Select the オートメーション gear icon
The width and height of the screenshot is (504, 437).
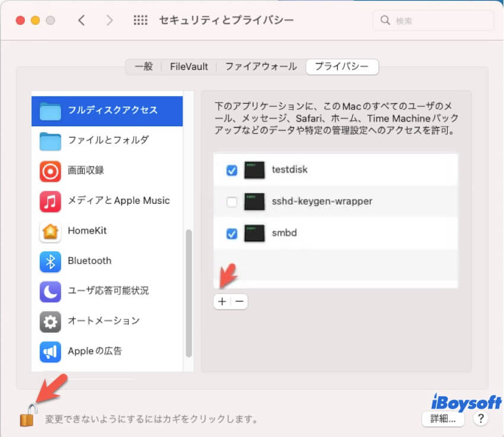50,321
